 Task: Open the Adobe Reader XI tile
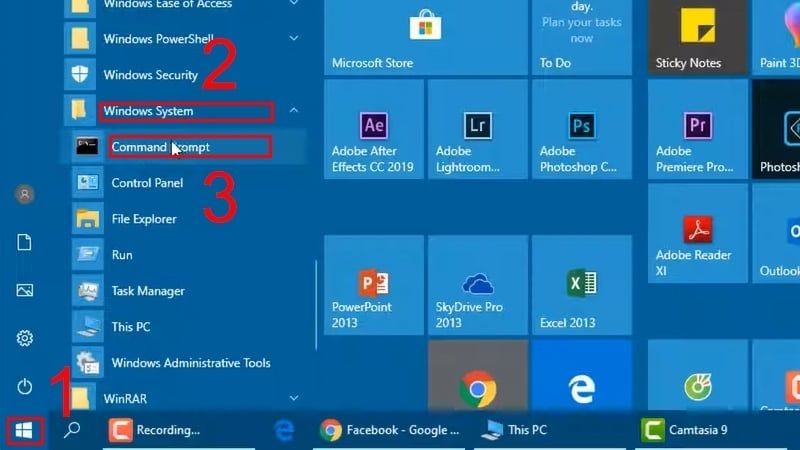point(697,233)
